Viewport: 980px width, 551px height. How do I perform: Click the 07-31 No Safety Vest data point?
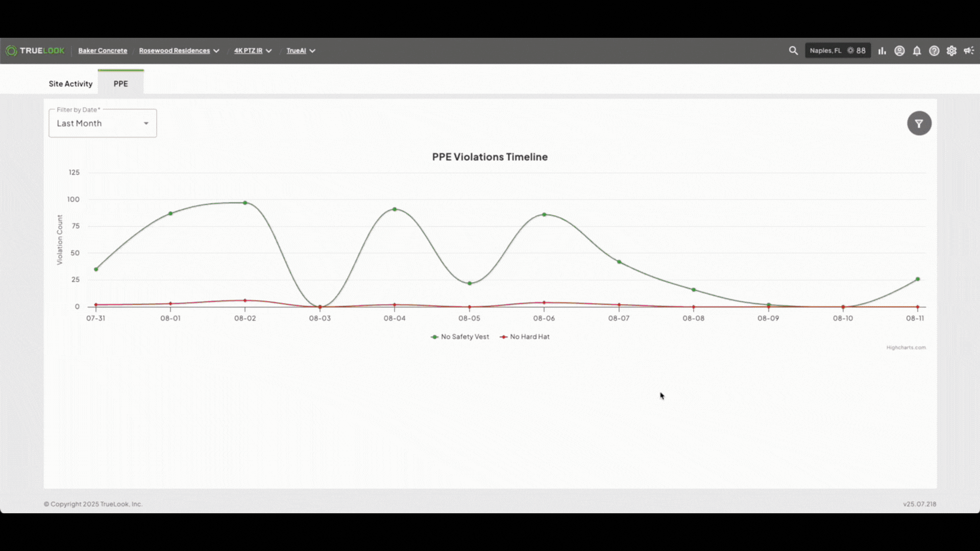point(96,269)
